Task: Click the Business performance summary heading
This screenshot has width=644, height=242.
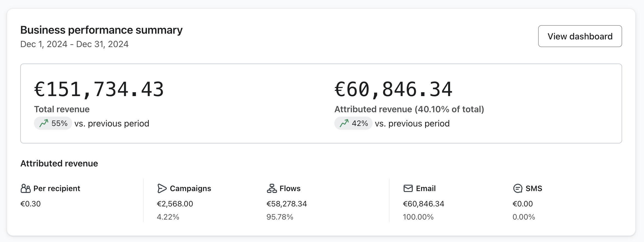Action: [x=101, y=30]
